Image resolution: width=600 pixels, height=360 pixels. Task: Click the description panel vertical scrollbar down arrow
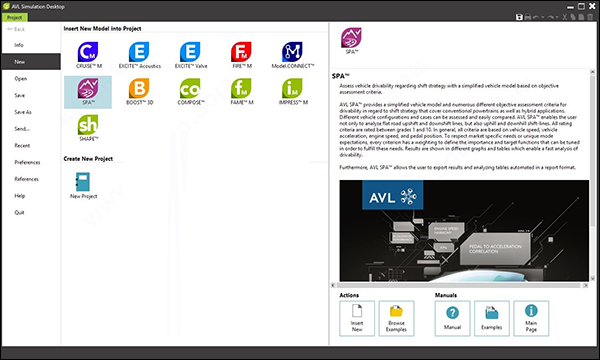pos(593,278)
